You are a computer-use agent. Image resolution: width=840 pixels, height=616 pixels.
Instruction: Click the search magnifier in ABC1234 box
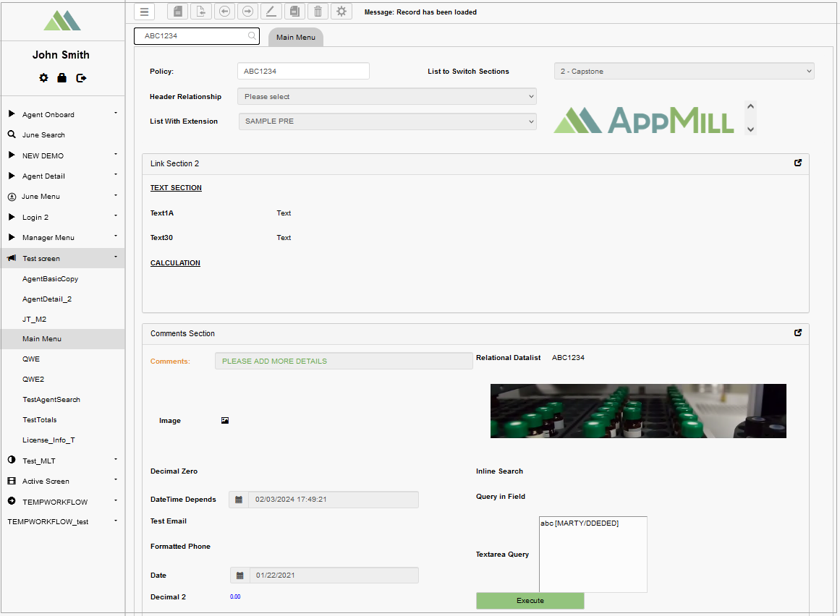click(252, 36)
